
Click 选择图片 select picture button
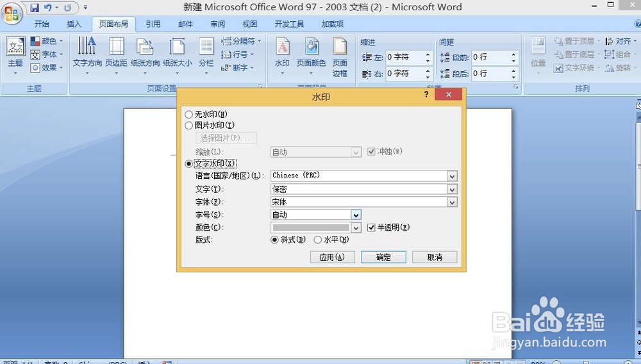point(226,138)
